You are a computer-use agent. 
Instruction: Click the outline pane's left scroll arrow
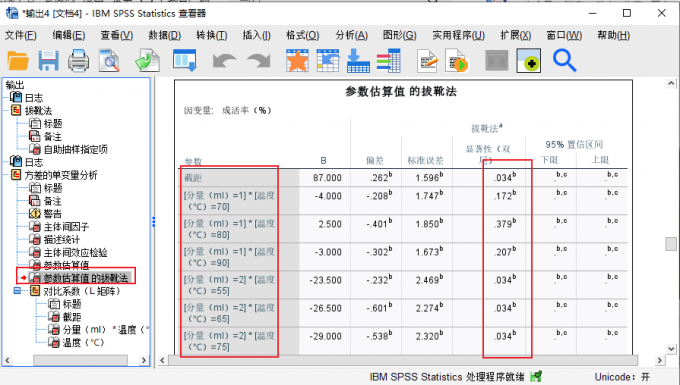7,360
